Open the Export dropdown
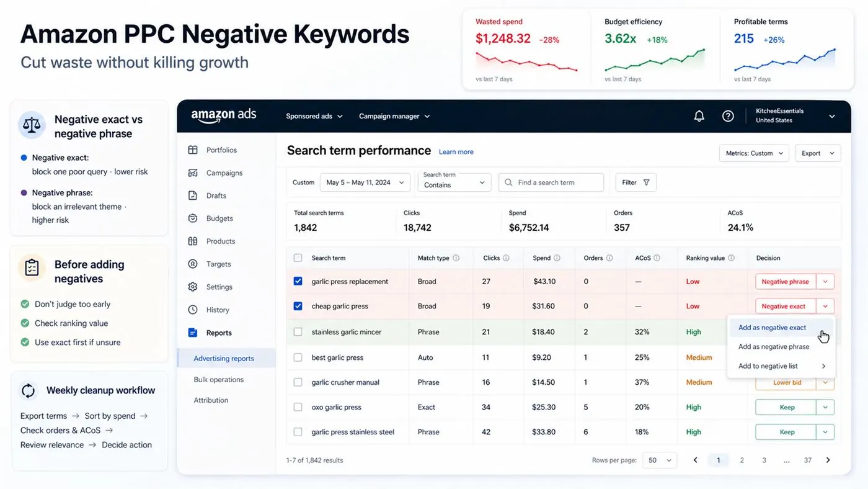 point(818,153)
